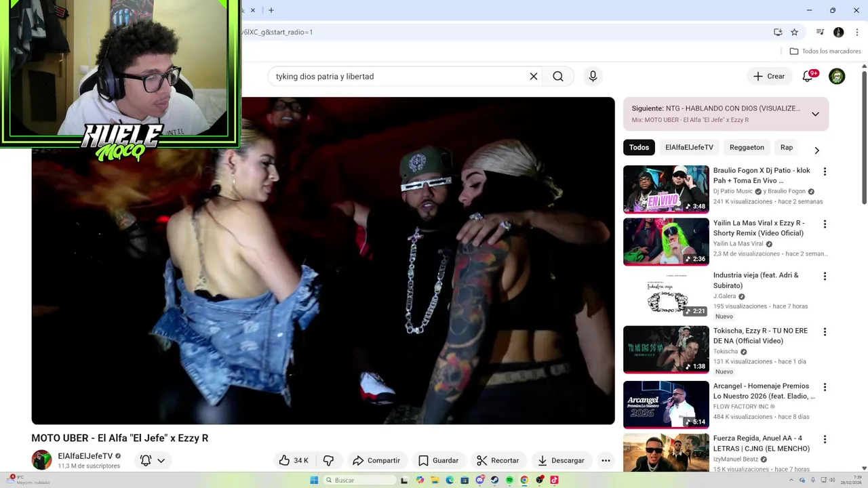
Task: Open a new browser tab
Action: (x=271, y=10)
